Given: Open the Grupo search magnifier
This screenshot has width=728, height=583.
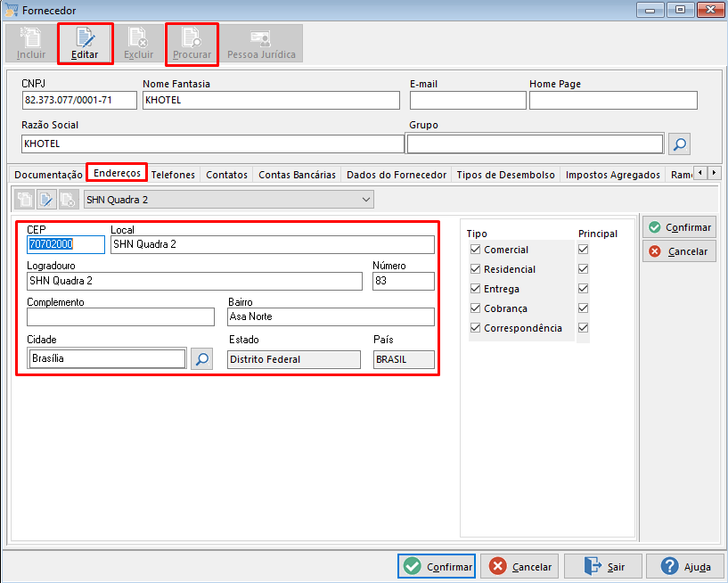Looking at the screenshot, I should (x=679, y=144).
